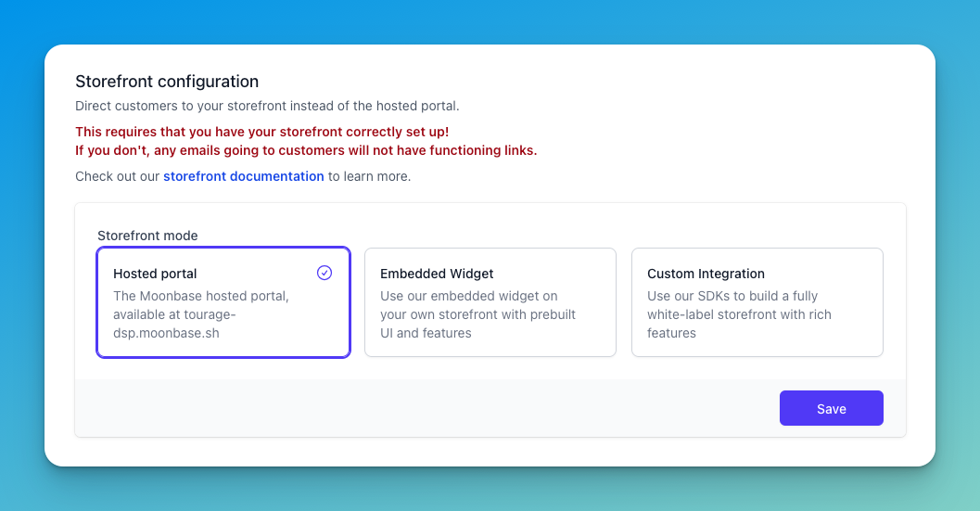Click the "Custom Integration" card title
The width and height of the screenshot is (980, 511).
tap(706, 274)
